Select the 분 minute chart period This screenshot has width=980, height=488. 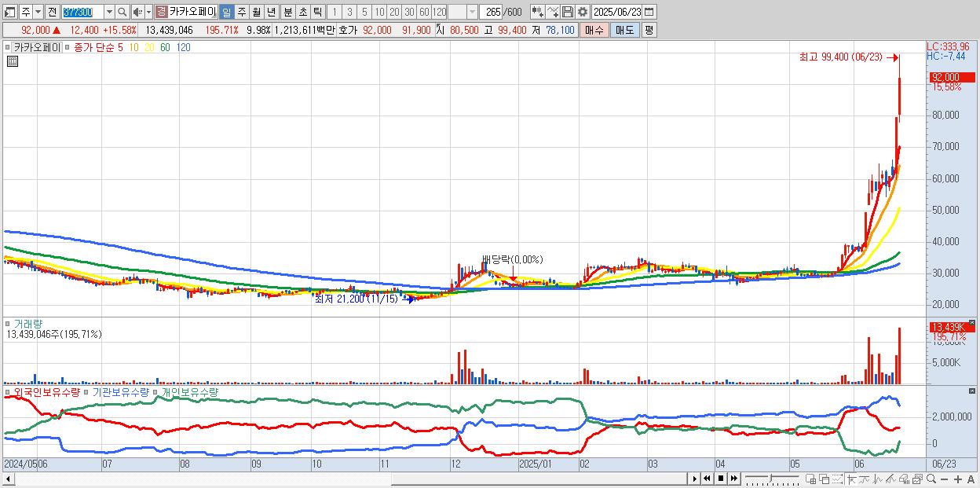pos(287,12)
